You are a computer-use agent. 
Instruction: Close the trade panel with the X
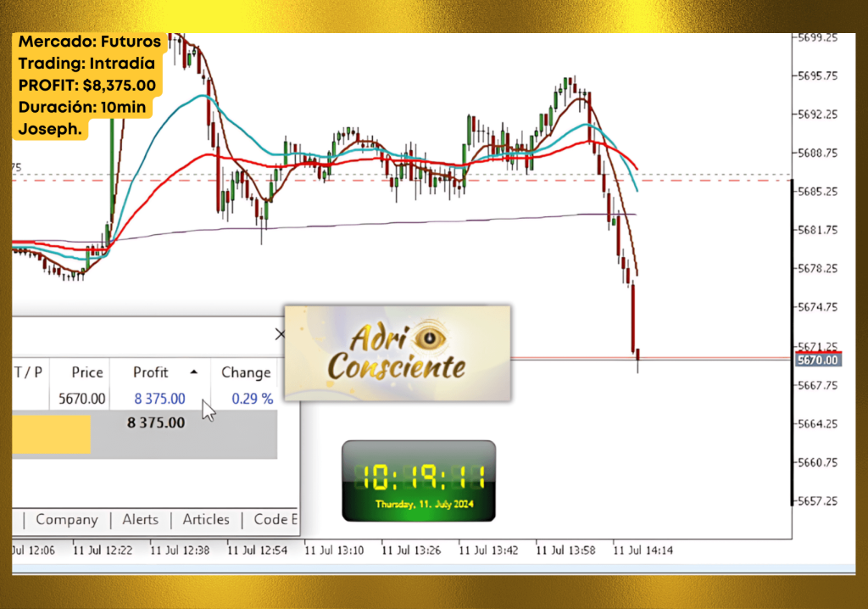point(281,334)
